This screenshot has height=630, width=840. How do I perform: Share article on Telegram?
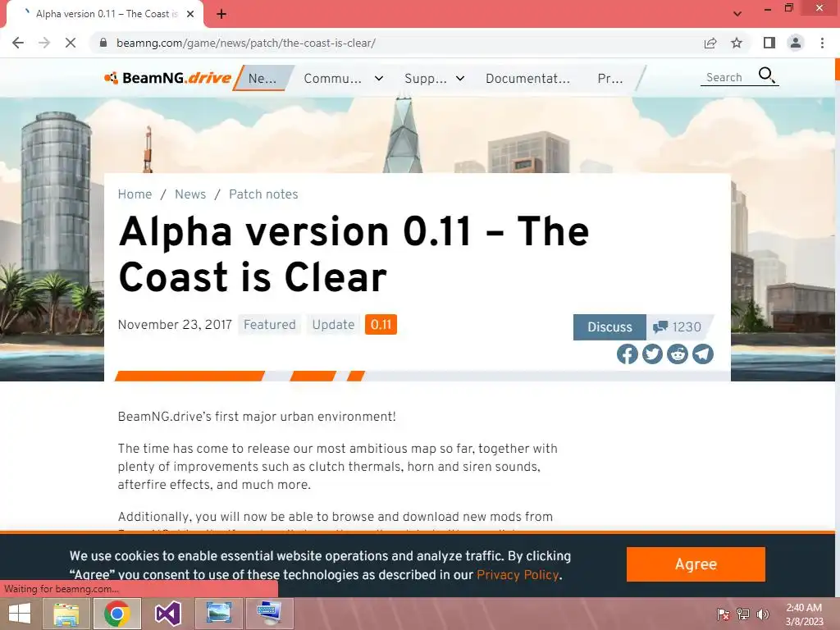[703, 354]
